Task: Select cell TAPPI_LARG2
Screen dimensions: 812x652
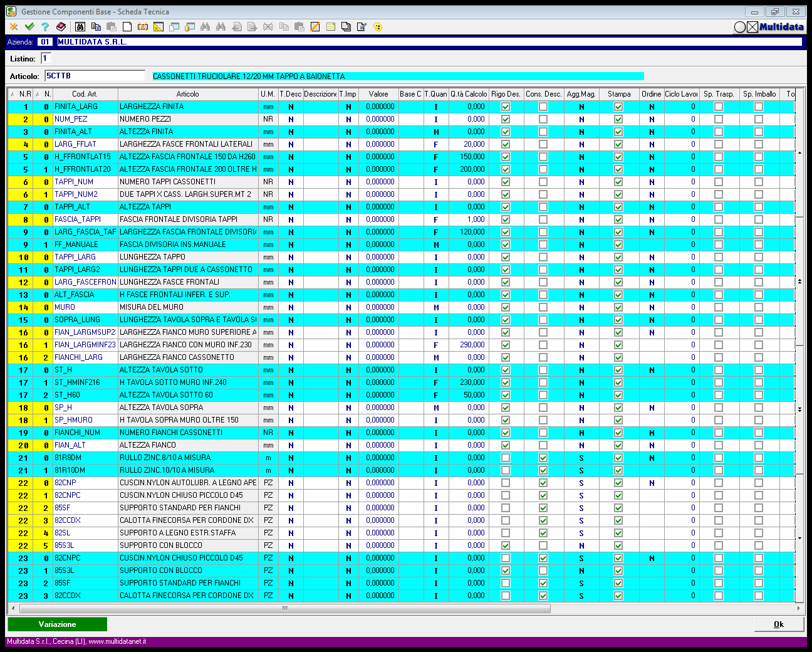Action: (85, 270)
